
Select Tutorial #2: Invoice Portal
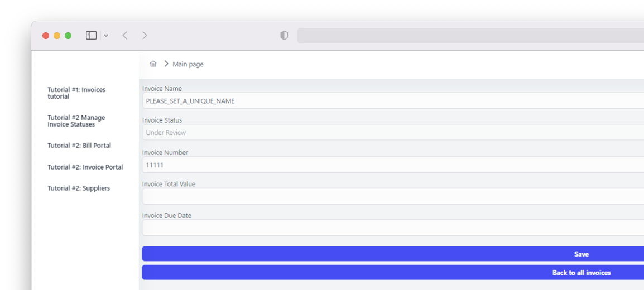pyautogui.click(x=85, y=167)
